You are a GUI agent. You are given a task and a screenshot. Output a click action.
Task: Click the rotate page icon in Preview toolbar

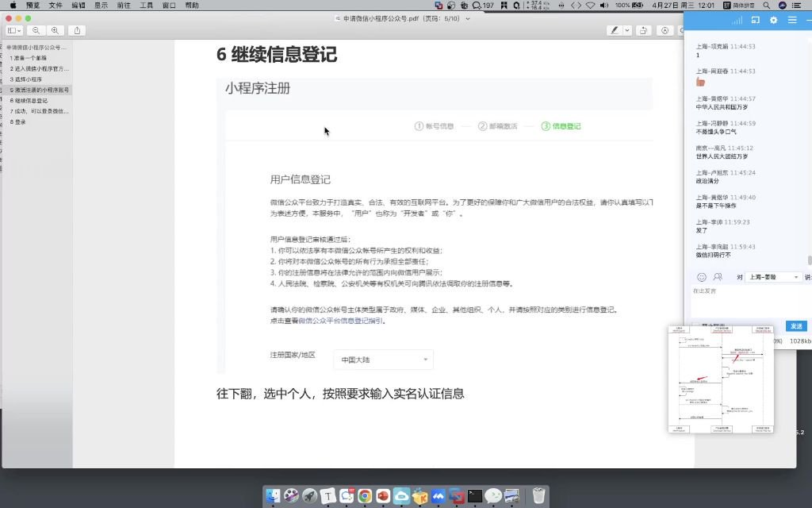(x=643, y=31)
